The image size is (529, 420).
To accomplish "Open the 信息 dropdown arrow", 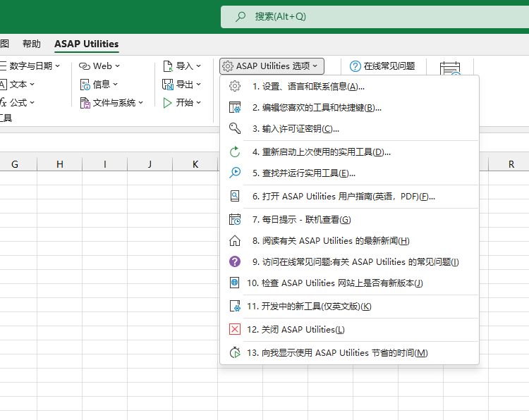I will coord(116,85).
